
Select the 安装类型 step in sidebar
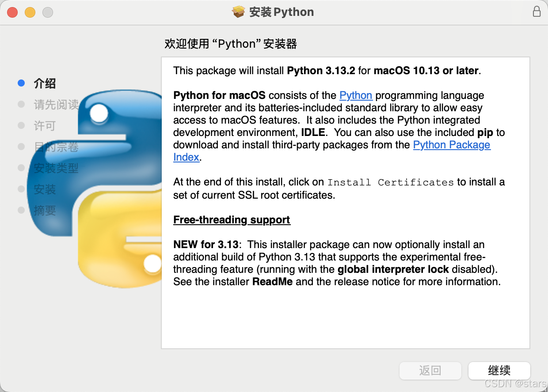(56, 168)
